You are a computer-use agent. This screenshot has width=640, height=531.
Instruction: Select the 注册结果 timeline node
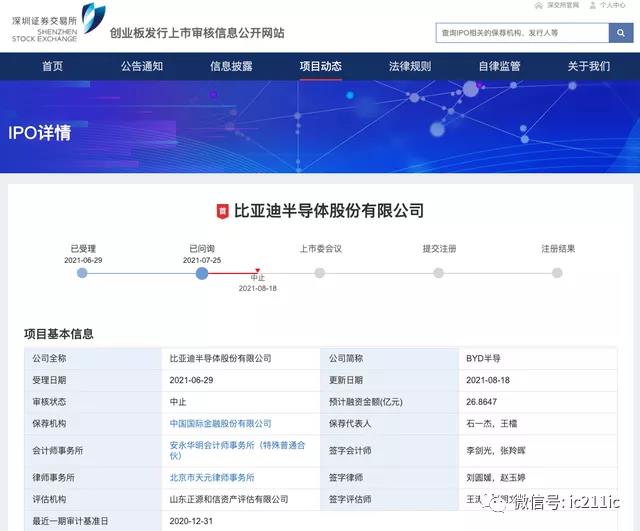[557, 273]
